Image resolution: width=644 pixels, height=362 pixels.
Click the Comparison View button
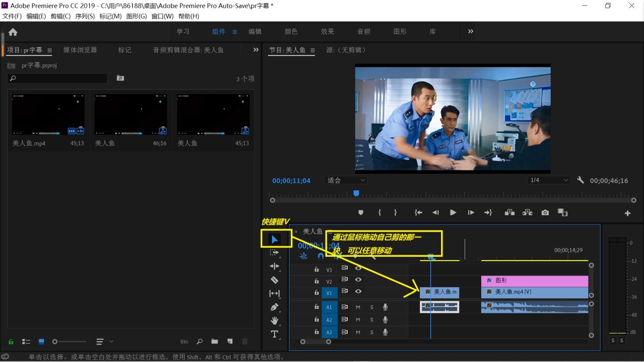562,212
